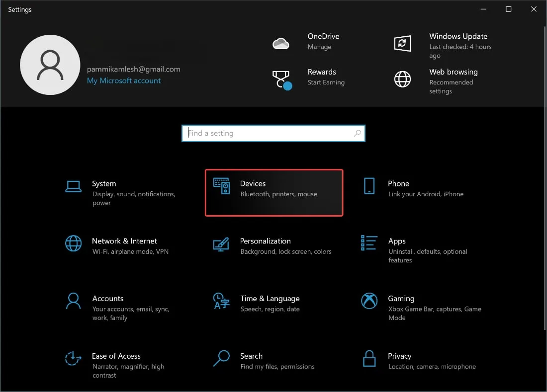Click the System laptop icon
The width and height of the screenshot is (547, 392).
(73, 186)
